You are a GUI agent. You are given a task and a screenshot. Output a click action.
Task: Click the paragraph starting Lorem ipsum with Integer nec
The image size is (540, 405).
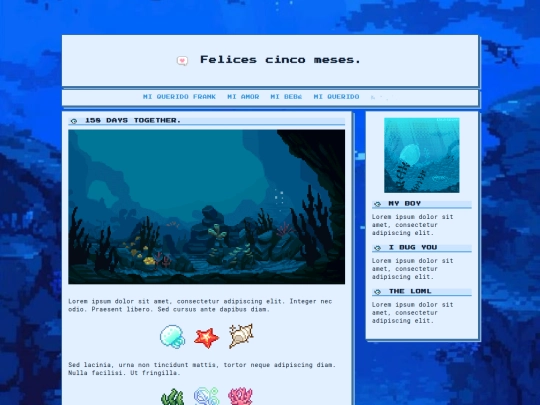200,305
